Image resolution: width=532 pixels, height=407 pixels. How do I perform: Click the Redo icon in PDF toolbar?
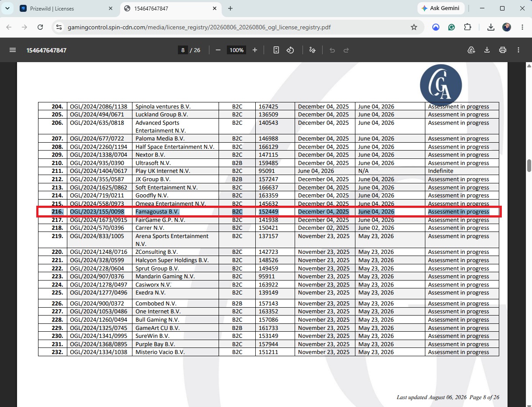click(x=346, y=50)
